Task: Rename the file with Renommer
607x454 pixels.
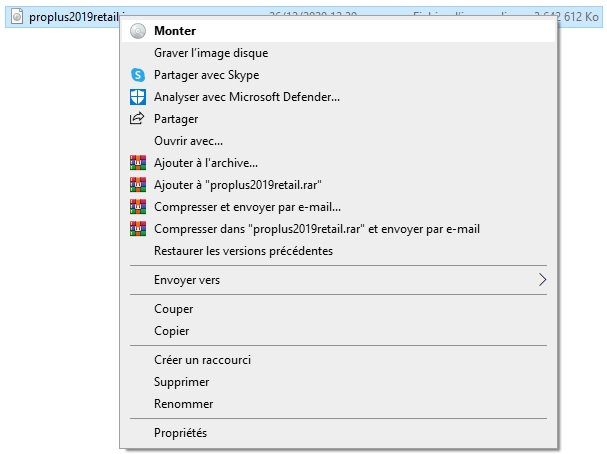Action: coord(183,404)
